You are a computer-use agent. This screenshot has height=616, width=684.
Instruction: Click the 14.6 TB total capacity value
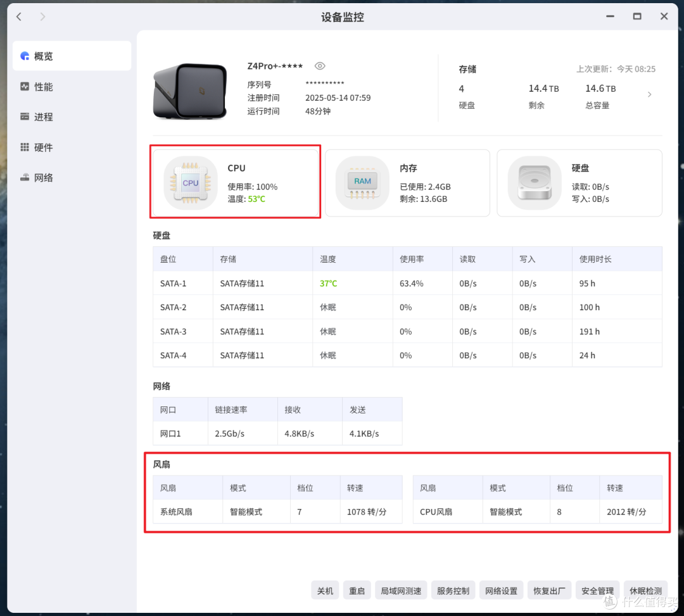[600, 89]
